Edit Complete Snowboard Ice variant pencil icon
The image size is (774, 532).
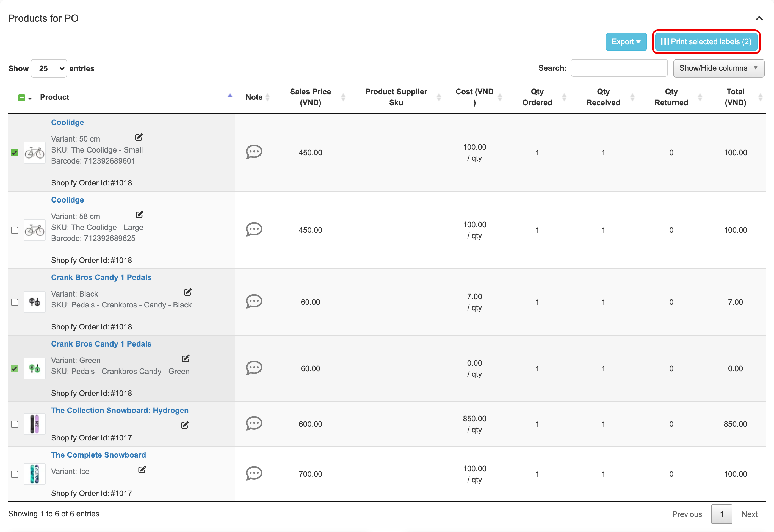pyautogui.click(x=142, y=470)
